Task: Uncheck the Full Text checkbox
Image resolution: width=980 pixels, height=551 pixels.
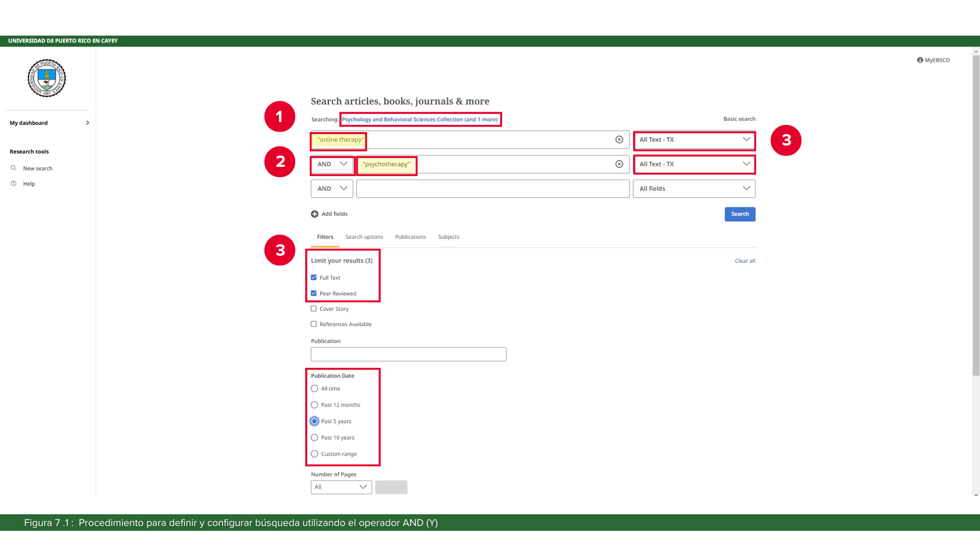Action: pyautogui.click(x=314, y=278)
